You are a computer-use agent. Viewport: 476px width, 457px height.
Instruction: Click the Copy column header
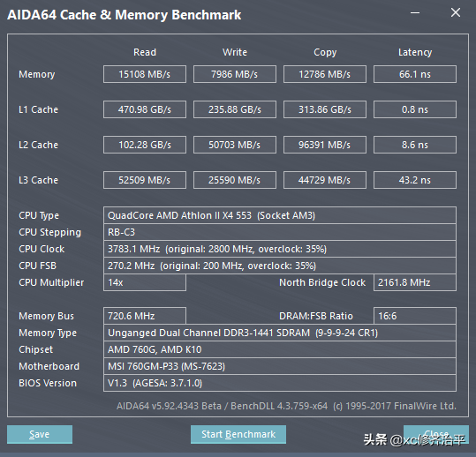325,52
